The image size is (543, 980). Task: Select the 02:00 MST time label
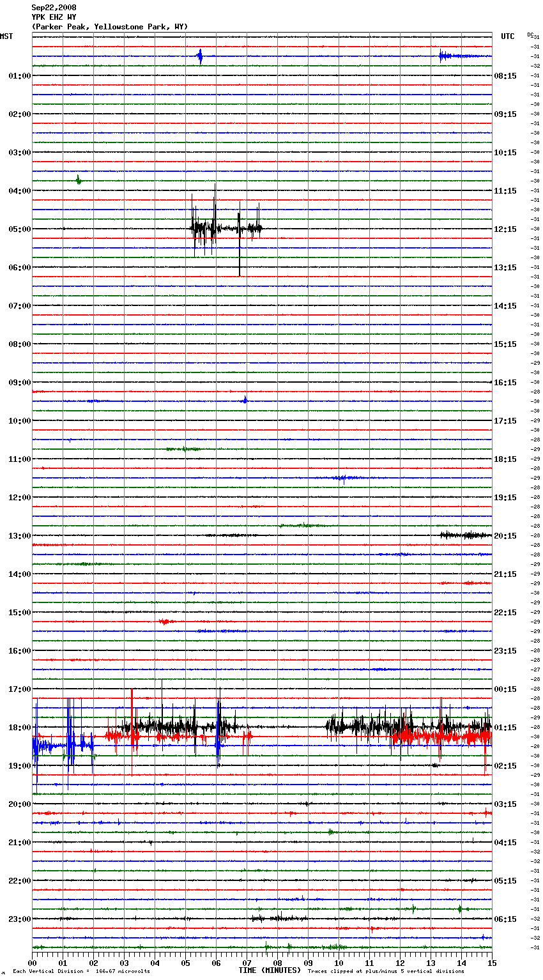point(20,114)
